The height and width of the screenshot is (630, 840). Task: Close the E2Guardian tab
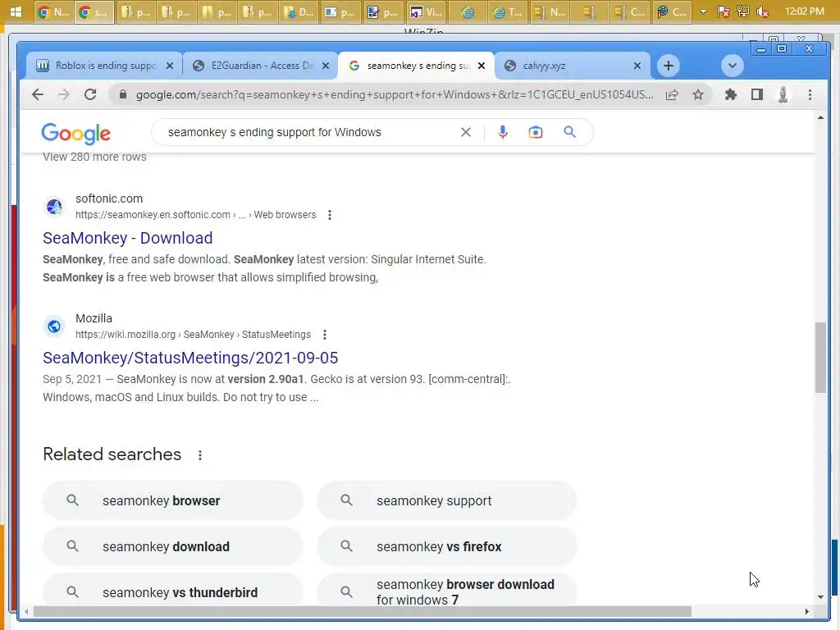(x=326, y=66)
